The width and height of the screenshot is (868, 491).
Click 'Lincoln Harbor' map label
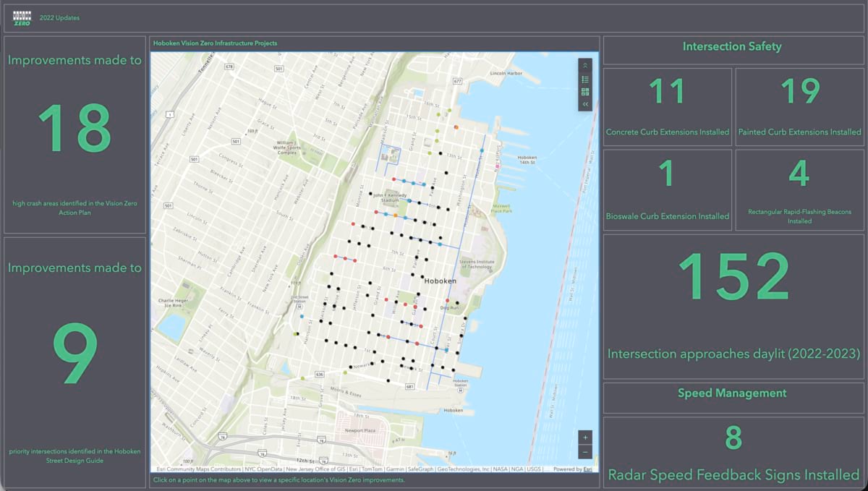507,73
